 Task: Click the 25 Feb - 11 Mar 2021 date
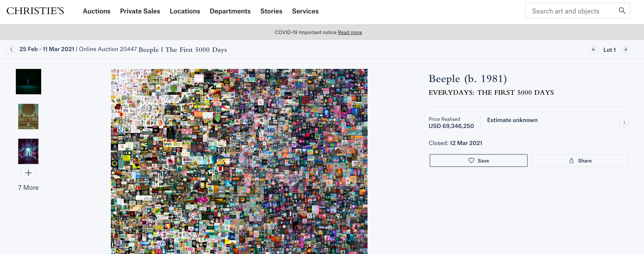[47, 49]
